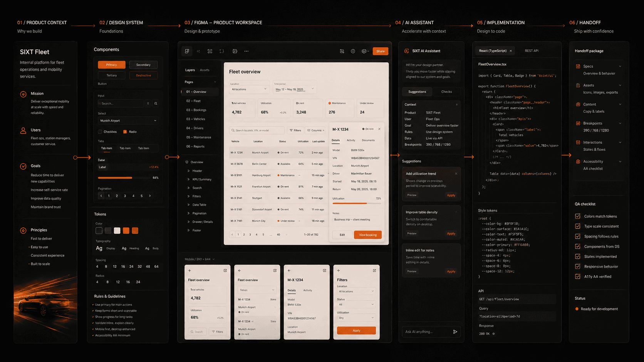
Task: Dismiss the Add utilization trend suggestion
Action: point(456,173)
